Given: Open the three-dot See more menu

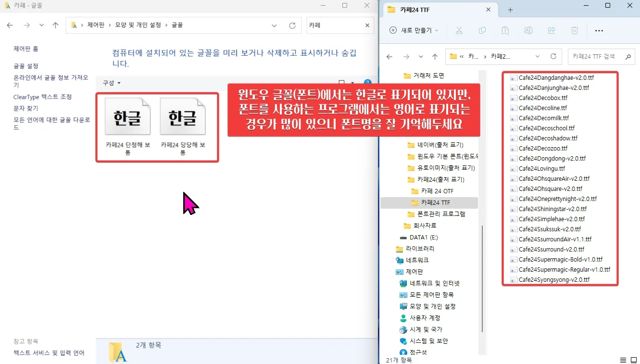Looking at the screenshot, I should pos(599,30).
